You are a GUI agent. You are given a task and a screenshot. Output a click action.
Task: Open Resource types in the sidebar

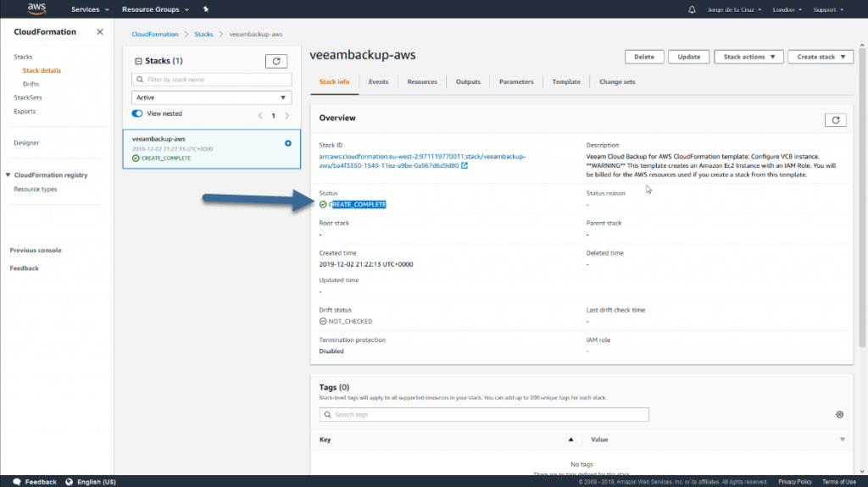(36, 189)
